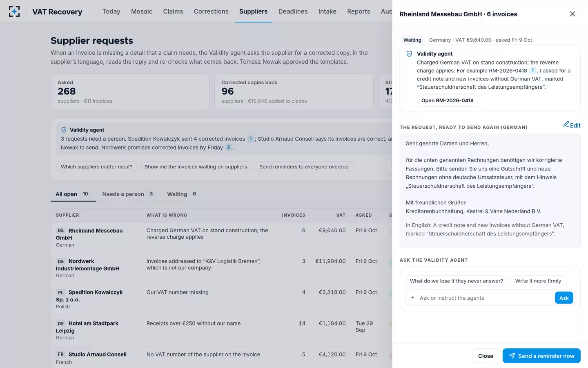Click the WHAT IS WRONG column header
This screenshot has height=368, width=588.
[x=167, y=215]
